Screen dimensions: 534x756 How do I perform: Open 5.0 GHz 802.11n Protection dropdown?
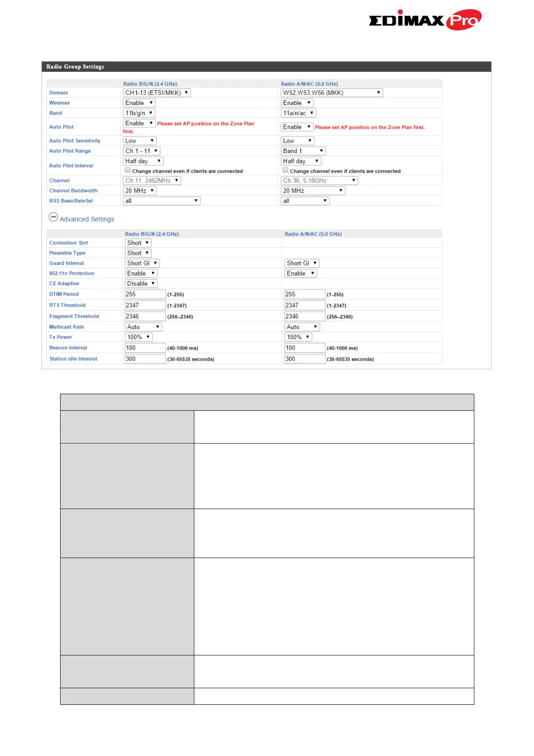point(301,273)
